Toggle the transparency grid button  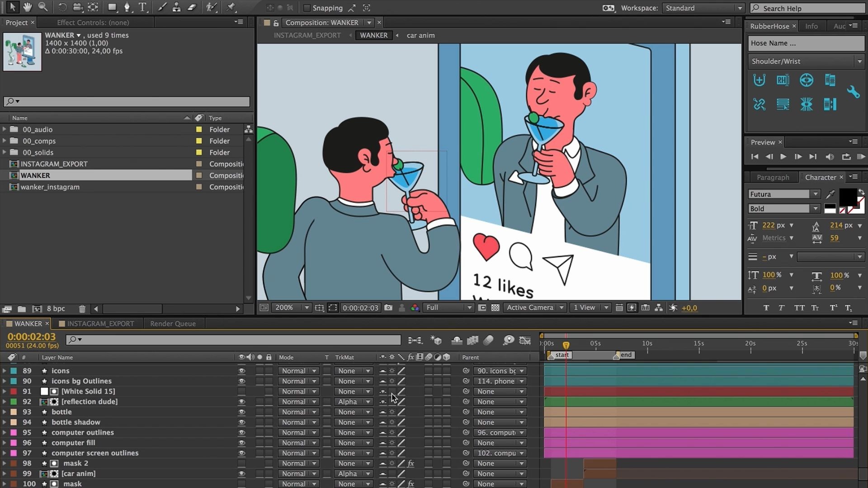click(x=495, y=308)
